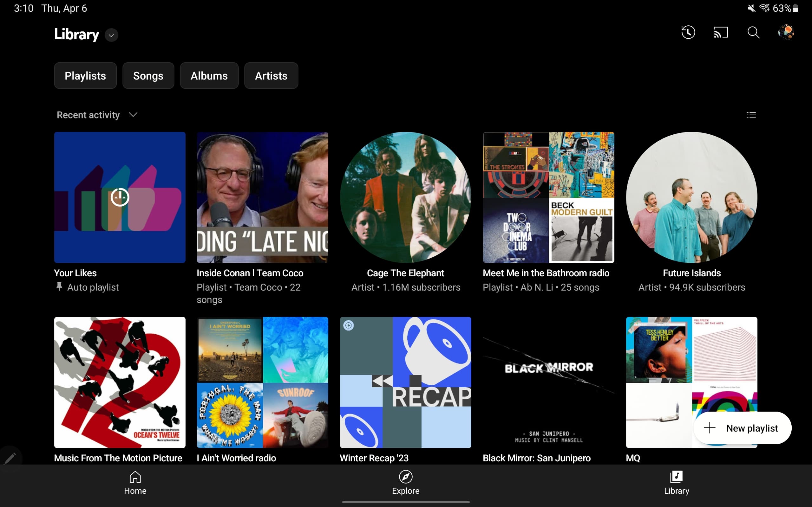Open Cage The Elephant artist page

click(x=406, y=197)
